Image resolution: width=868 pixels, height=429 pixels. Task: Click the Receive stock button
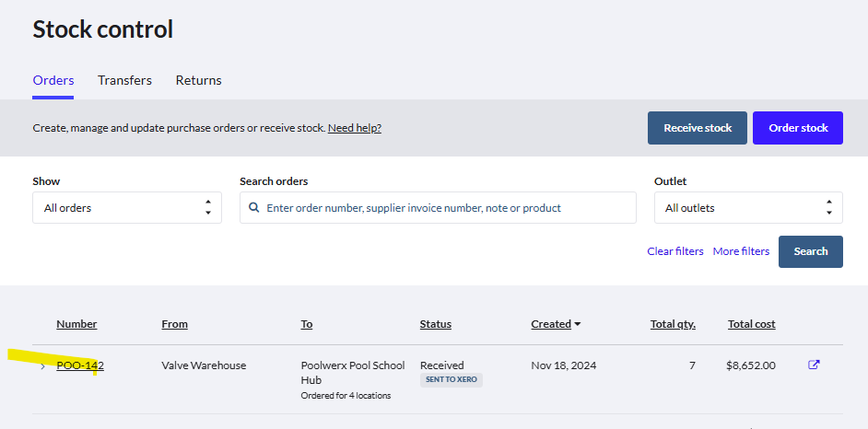tap(698, 128)
